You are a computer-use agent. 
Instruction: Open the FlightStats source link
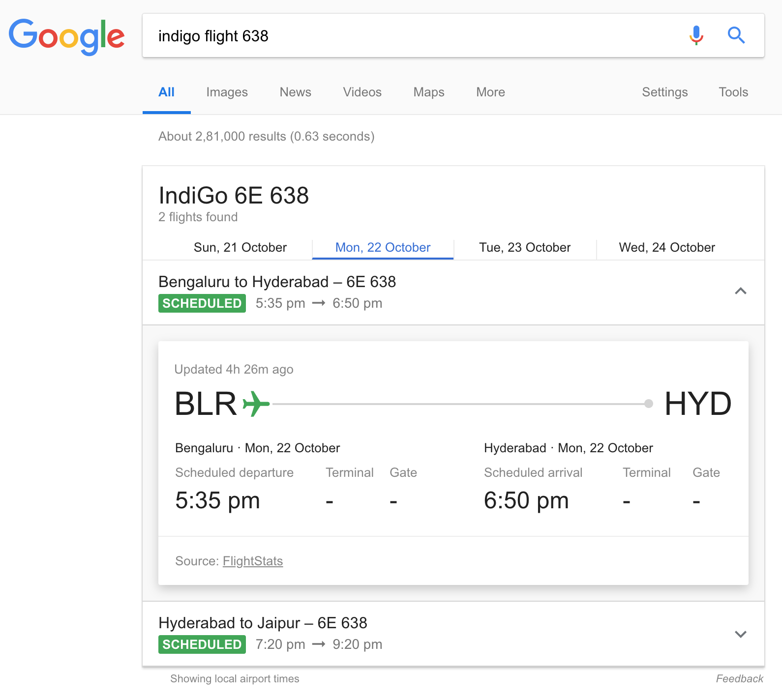click(x=253, y=561)
